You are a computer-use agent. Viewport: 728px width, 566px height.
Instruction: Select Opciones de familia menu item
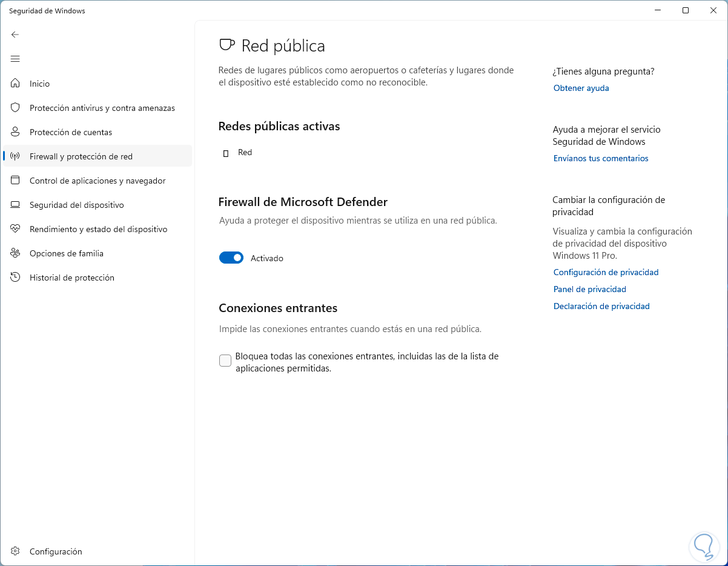(x=67, y=253)
